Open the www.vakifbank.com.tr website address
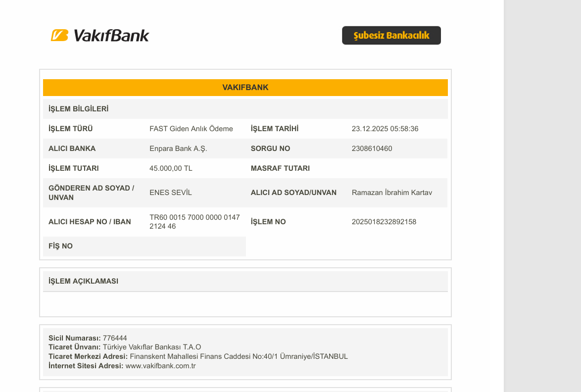 tap(160, 366)
